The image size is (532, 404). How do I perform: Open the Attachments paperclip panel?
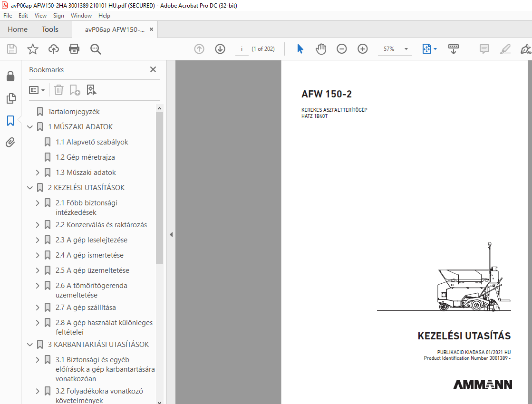[10, 142]
